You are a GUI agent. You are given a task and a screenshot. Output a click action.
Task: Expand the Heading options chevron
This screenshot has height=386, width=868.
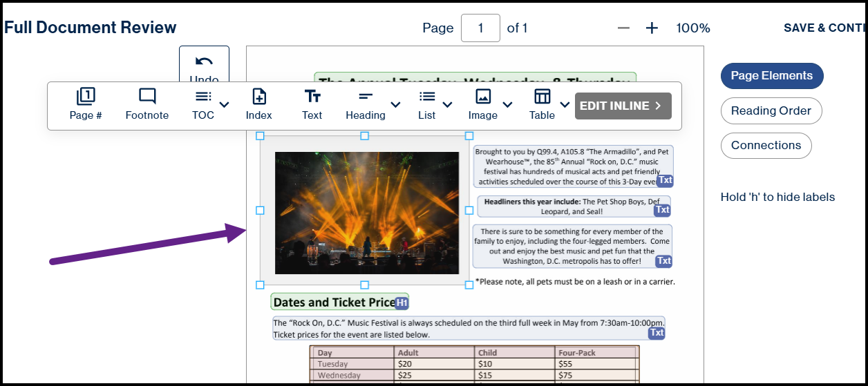point(395,105)
